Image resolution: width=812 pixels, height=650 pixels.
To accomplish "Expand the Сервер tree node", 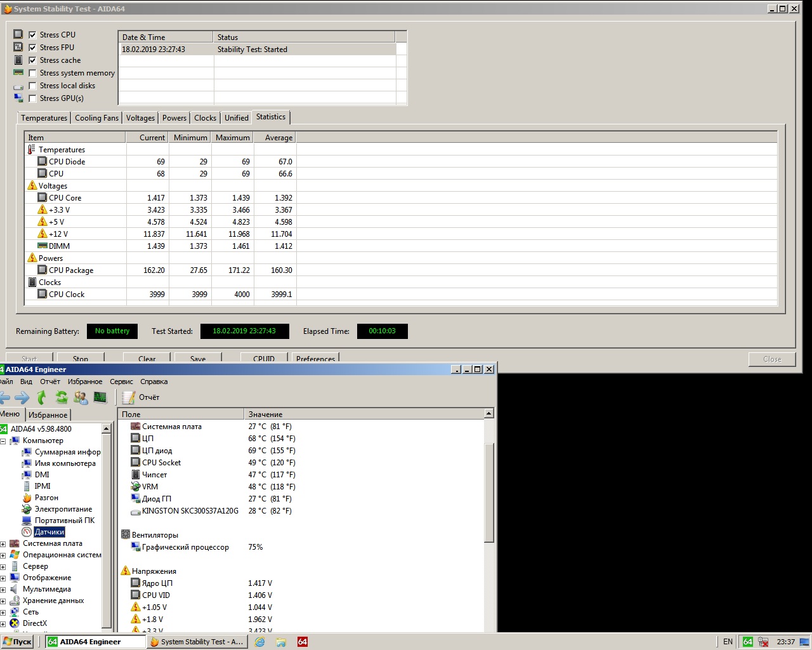I will click(3, 567).
